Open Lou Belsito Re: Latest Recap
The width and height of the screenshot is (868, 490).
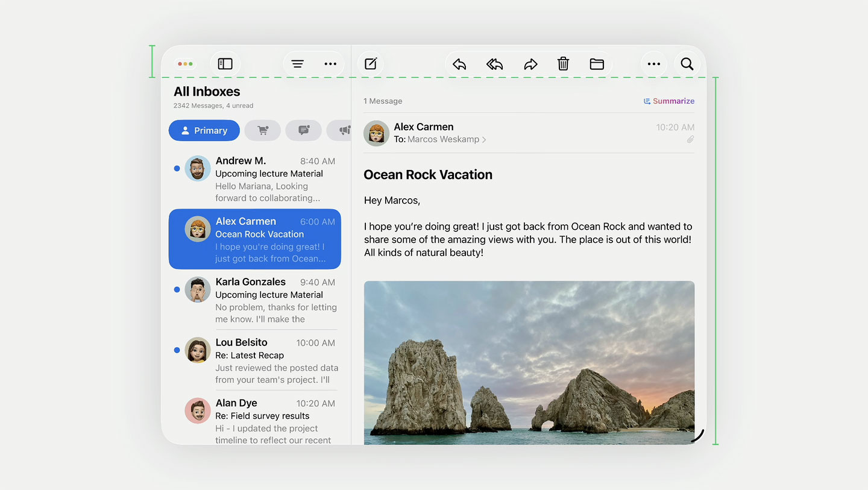point(255,360)
